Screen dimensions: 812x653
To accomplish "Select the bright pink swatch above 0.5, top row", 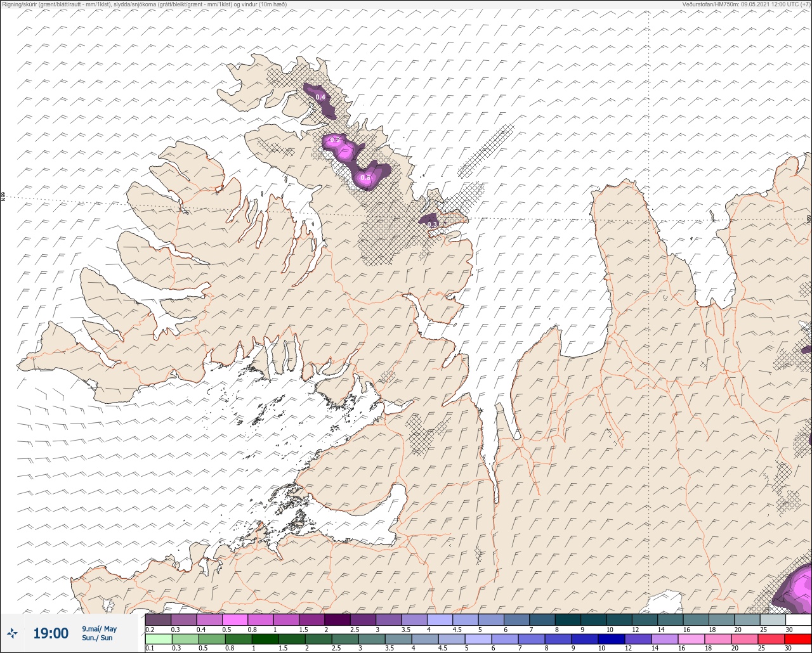I will click(x=235, y=619).
